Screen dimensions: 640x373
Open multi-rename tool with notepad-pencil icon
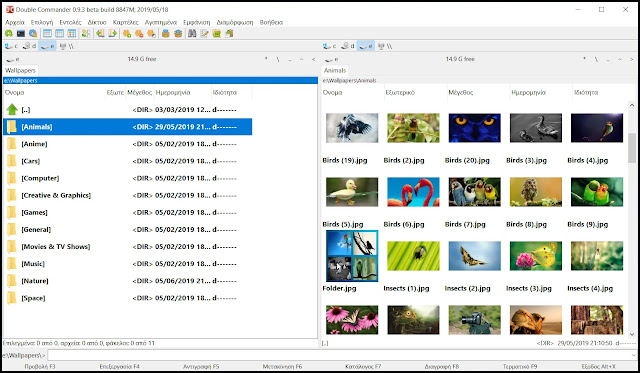(204, 33)
